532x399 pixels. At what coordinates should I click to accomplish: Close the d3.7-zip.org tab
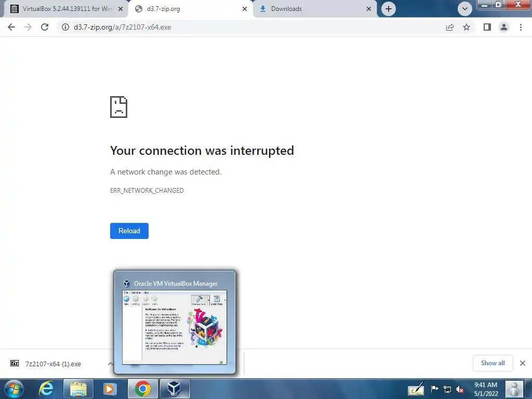tap(245, 9)
